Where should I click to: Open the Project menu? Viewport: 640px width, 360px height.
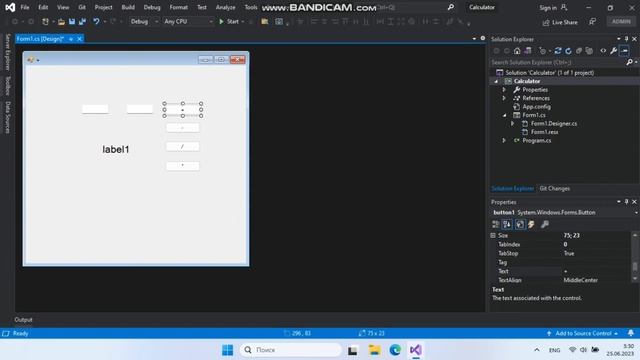[x=103, y=7]
